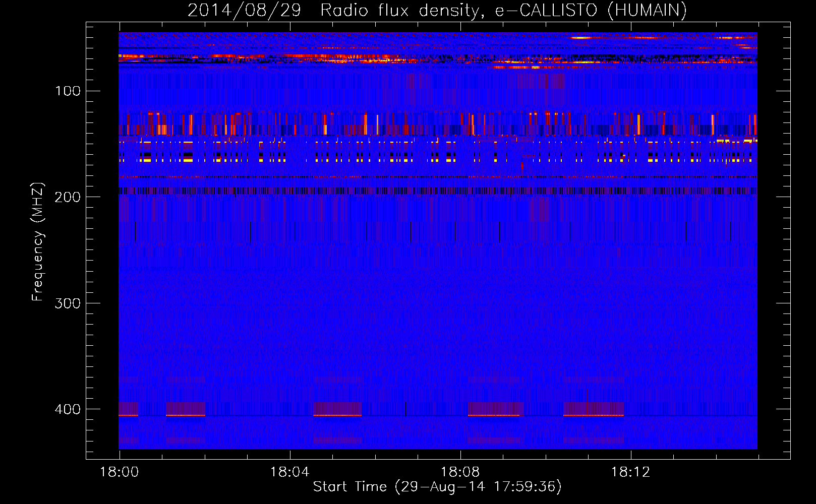The height and width of the screenshot is (504, 816).
Task: Click the e-CALLISTO text in the title
Action: [x=546, y=10]
